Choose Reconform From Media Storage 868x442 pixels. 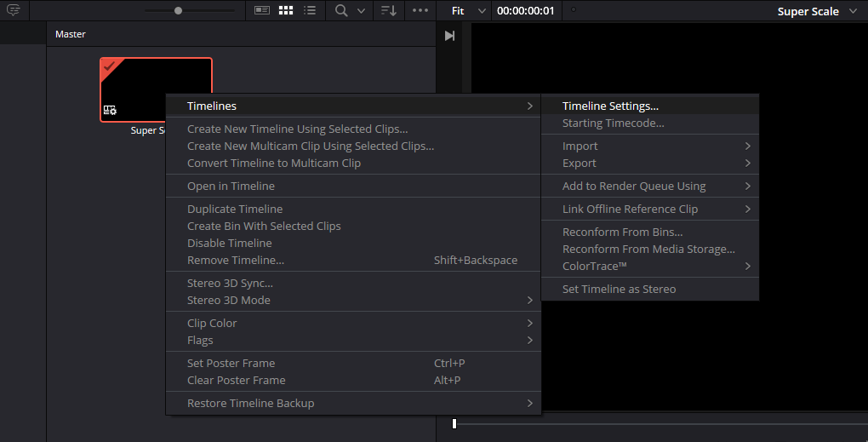click(650, 250)
